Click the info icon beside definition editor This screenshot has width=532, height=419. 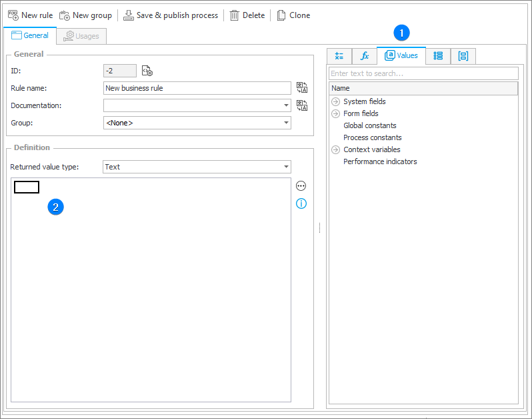pyautogui.click(x=301, y=203)
